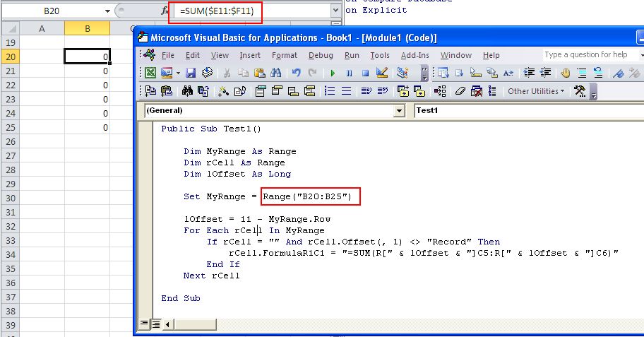Switch to Procedure View button

point(144,324)
